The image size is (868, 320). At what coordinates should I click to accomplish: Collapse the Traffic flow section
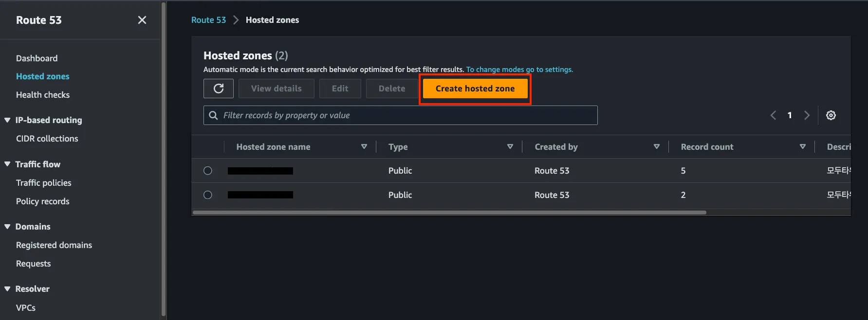[x=7, y=164]
